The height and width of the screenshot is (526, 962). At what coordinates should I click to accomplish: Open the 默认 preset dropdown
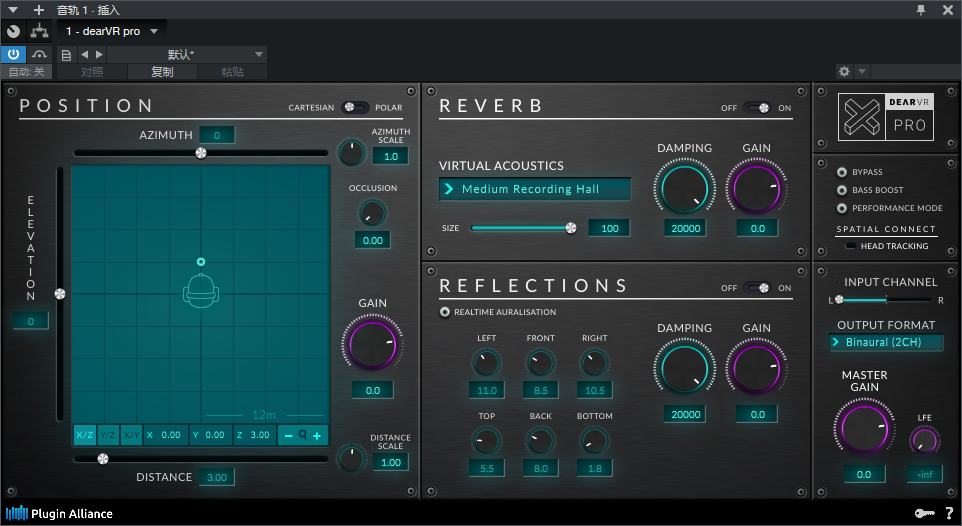[187, 55]
